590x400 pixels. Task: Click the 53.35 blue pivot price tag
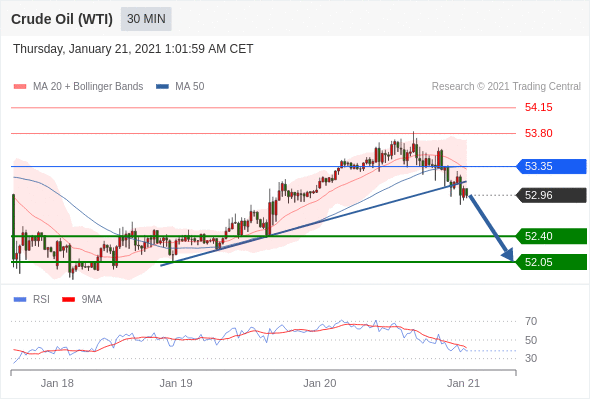551,166
